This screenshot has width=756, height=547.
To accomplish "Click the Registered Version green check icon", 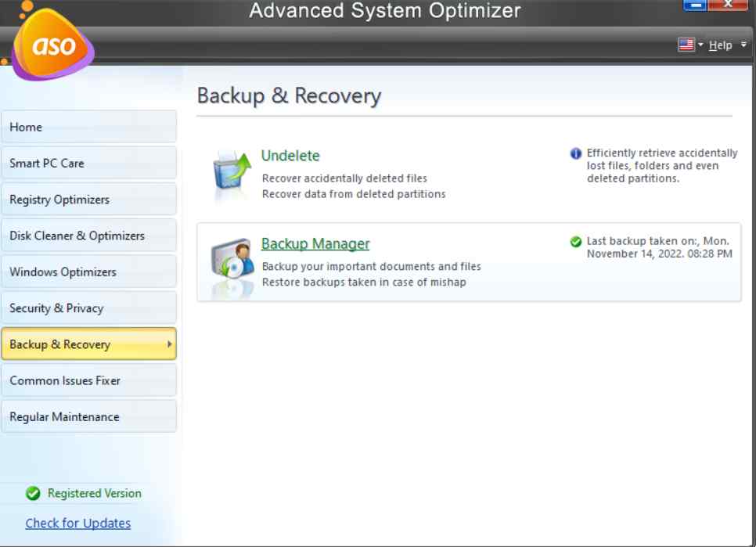I will [x=34, y=493].
